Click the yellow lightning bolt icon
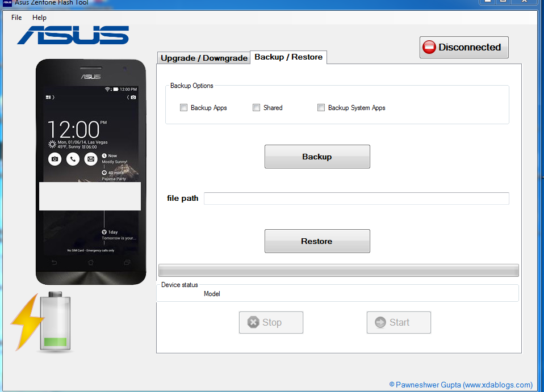544x392 pixels. (26, 322)
